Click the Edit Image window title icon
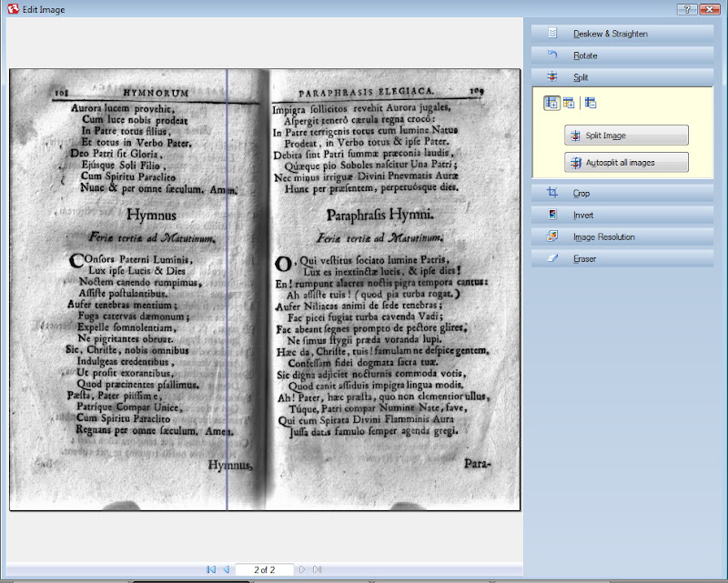 tap(11, 8)
